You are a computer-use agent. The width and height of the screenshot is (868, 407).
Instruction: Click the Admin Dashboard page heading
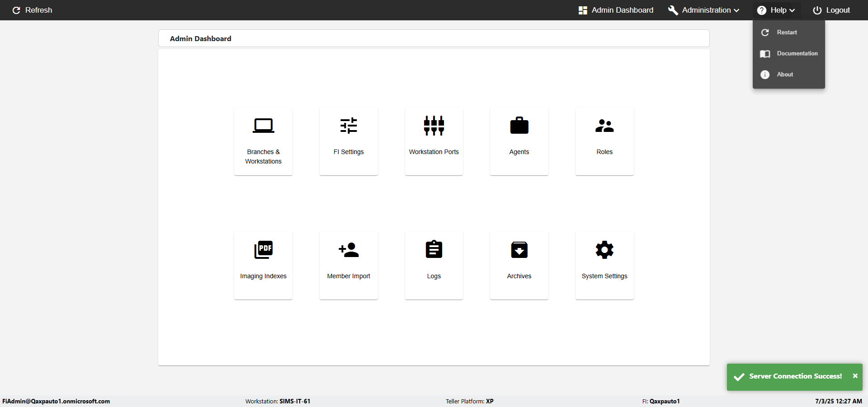click(200, 38)
